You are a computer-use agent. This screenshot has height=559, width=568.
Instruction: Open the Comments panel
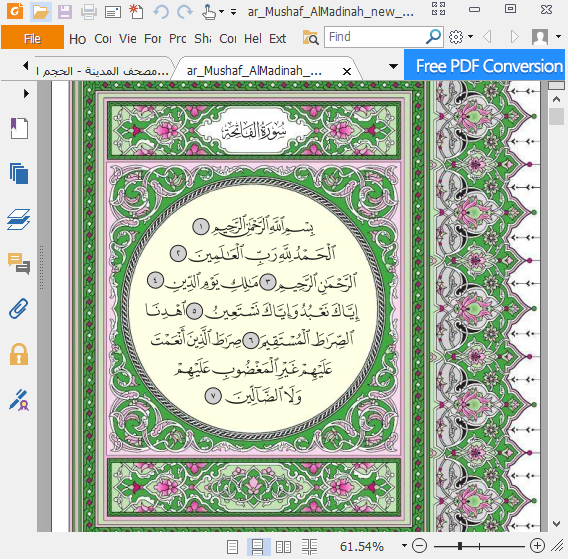(x=19, y=264)
